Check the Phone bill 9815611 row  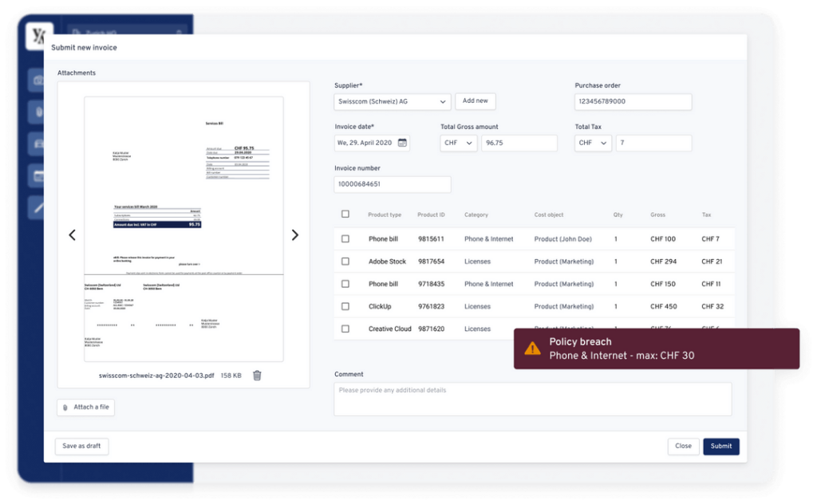(x=345, y=238)
